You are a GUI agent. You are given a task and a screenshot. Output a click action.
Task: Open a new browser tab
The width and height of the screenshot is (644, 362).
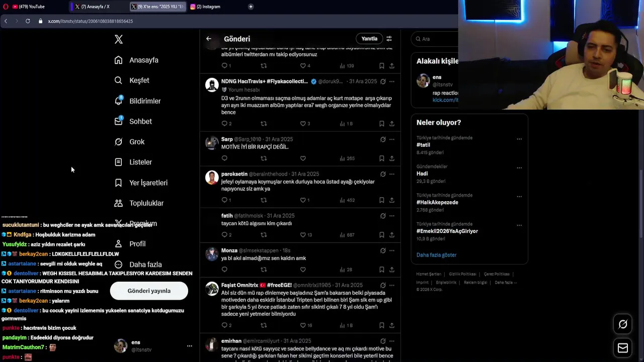[x=251, y=7]
